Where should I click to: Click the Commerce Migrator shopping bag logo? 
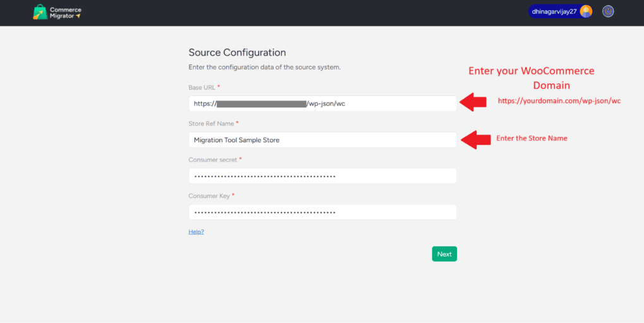40,13
